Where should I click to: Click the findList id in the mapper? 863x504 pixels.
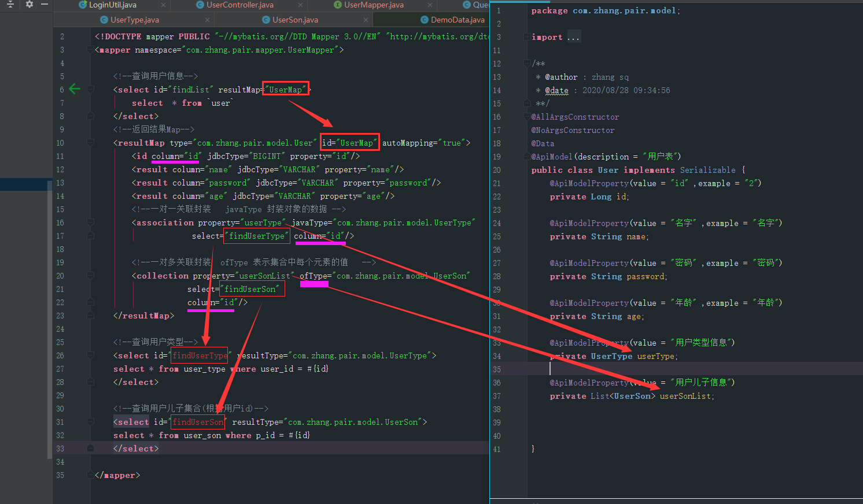(x=191, y=90)
